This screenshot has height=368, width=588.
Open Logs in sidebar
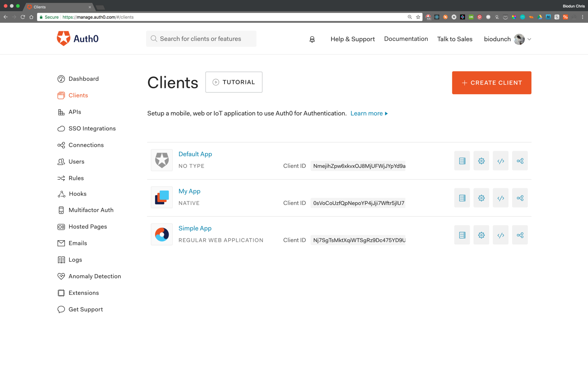70,260
